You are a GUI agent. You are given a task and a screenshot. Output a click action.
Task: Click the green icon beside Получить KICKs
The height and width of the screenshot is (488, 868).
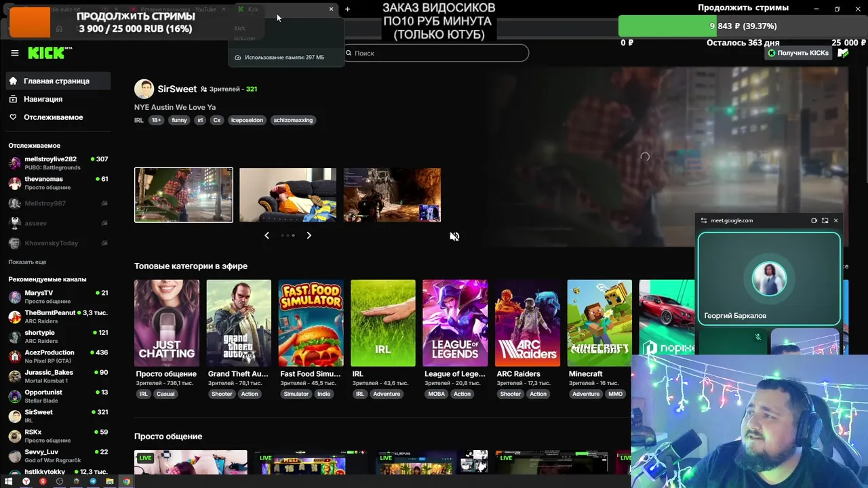coord(843,53)
